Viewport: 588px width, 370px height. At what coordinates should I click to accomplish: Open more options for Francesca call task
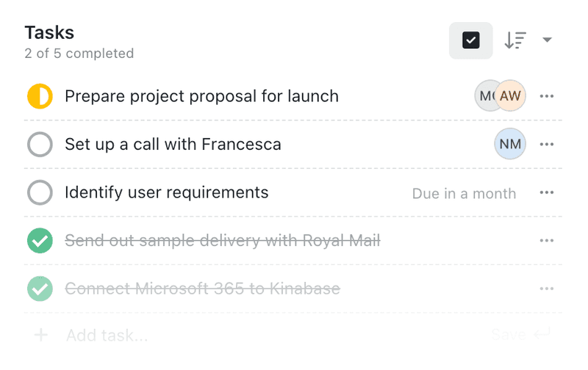[x=546, y=144]
